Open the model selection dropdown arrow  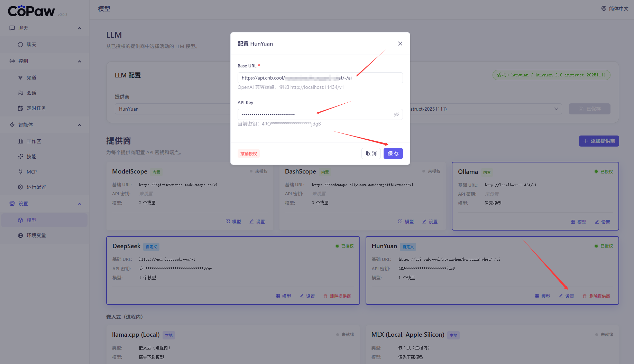pos(556,109)
